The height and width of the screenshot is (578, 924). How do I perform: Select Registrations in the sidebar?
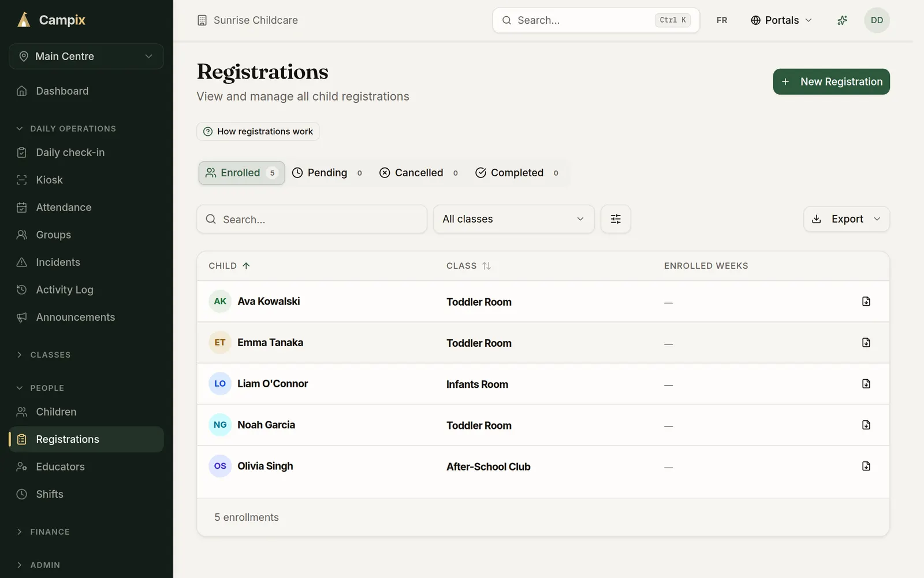coord(86,439)
